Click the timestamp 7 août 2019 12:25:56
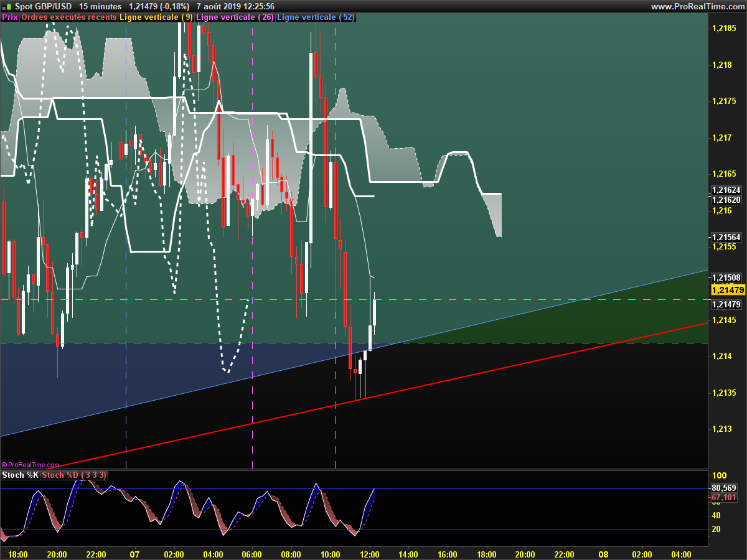The image size is (747, 560). [235, 6]
